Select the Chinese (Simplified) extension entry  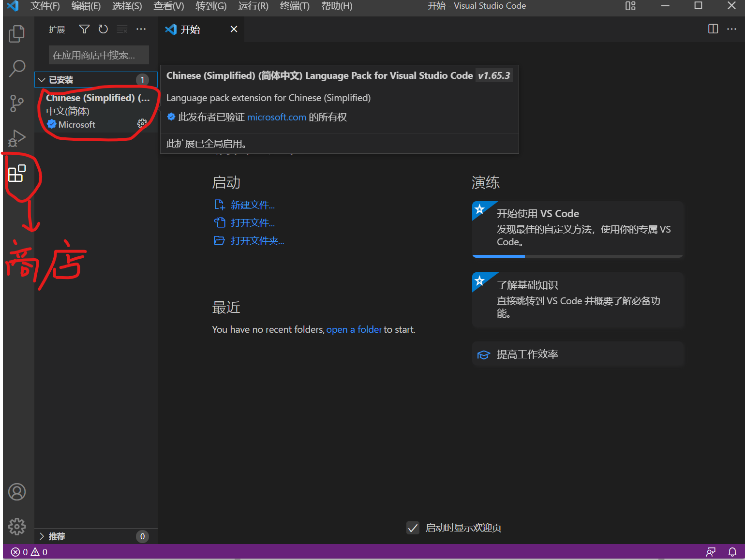point(96,111)
